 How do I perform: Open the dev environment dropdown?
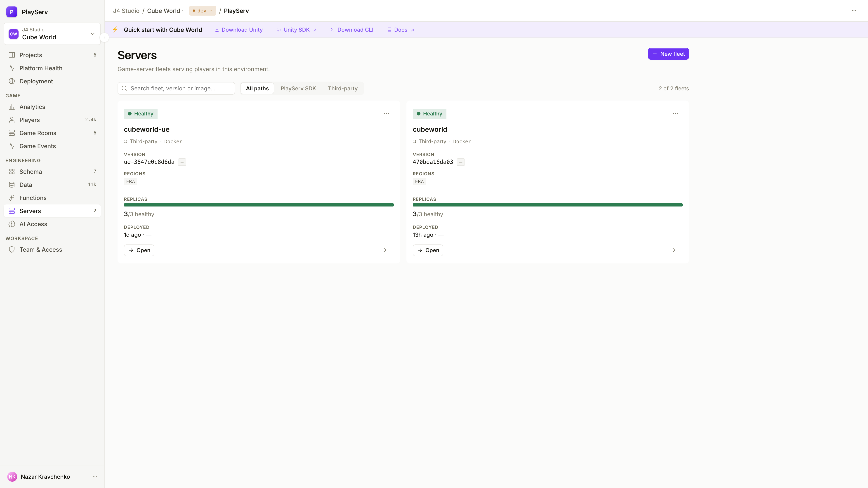click(203, 11)
